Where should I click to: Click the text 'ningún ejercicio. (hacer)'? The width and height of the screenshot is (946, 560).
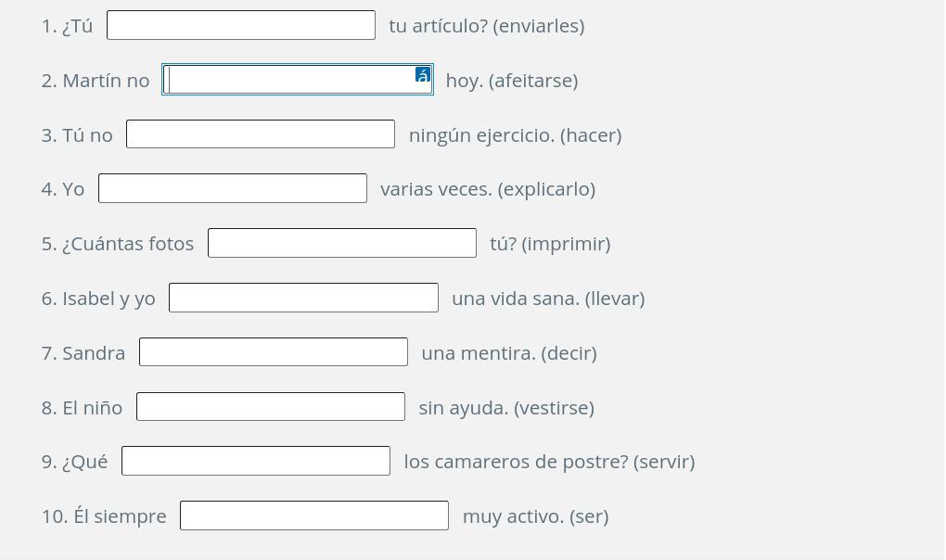coord(515,135)
